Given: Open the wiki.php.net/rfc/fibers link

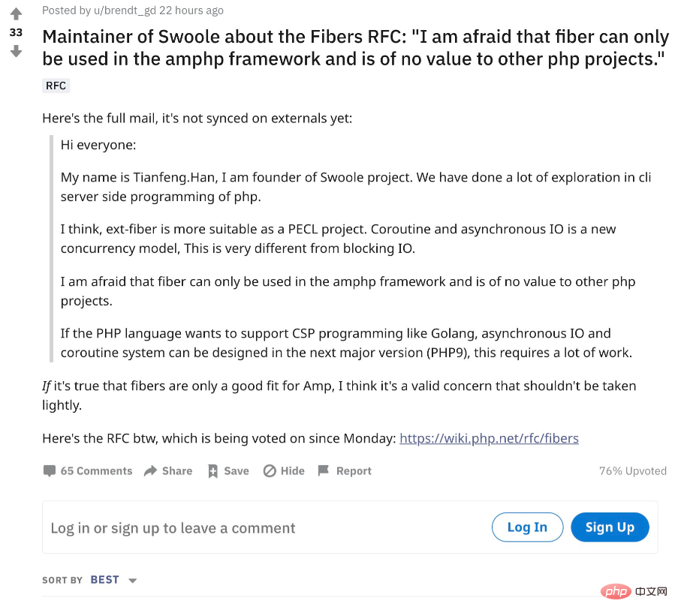Looking at the screenshot, I should [489, 438].
